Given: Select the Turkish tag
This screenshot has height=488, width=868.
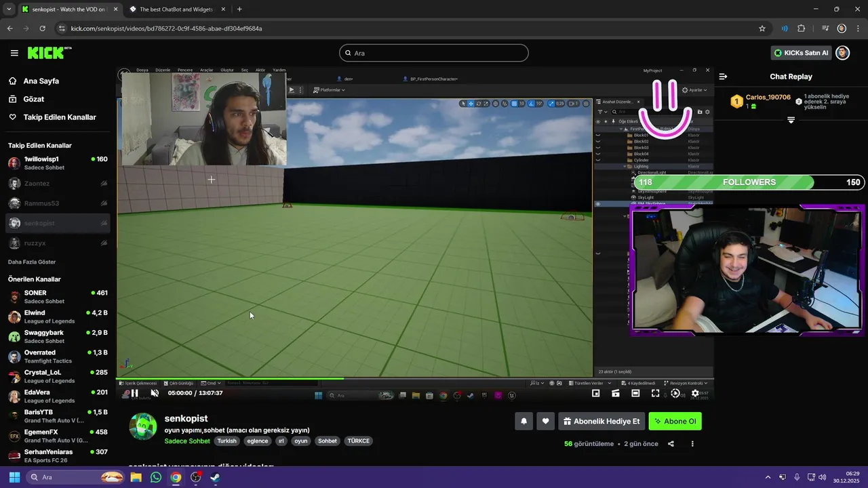Looking at the screenshot, I should [227, 441].
